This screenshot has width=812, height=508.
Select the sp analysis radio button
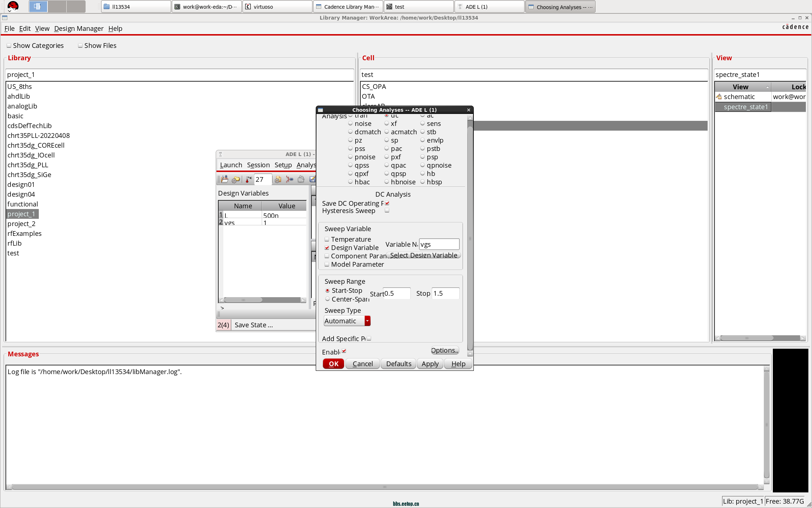[386, 140]
